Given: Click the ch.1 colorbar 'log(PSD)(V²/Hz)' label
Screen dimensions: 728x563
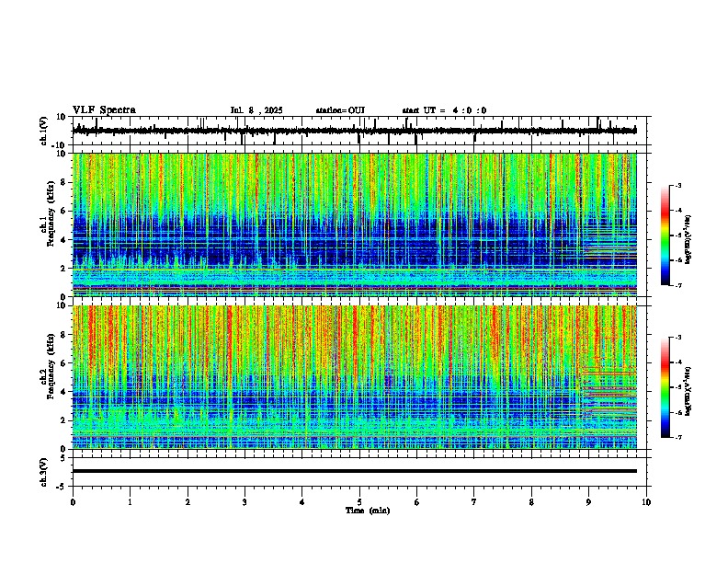Looking at the screenshot, I should tap(688, 240).
